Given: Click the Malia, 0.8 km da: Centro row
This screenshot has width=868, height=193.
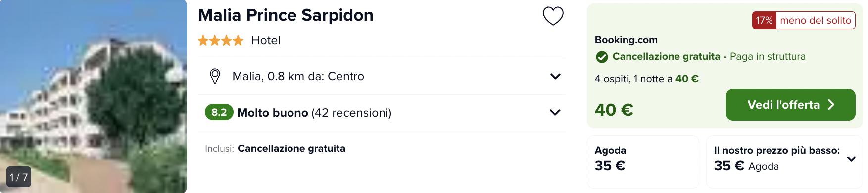Looking at the screenshot, I should (x=382, y=76).
